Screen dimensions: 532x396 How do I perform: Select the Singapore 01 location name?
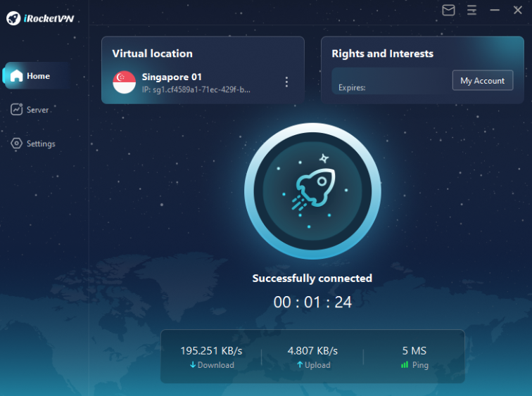[x=172, y=77]
